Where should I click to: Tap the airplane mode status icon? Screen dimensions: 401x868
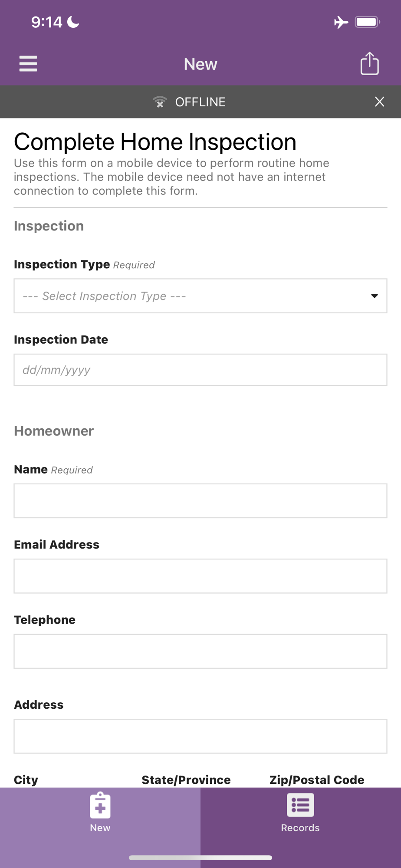pos(341,22)
